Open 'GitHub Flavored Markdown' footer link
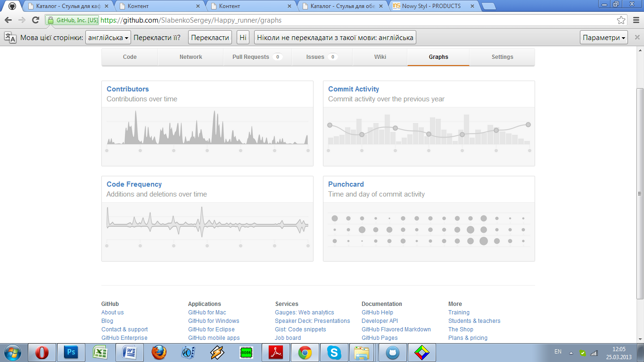644x362 pixels. [396, 329]
